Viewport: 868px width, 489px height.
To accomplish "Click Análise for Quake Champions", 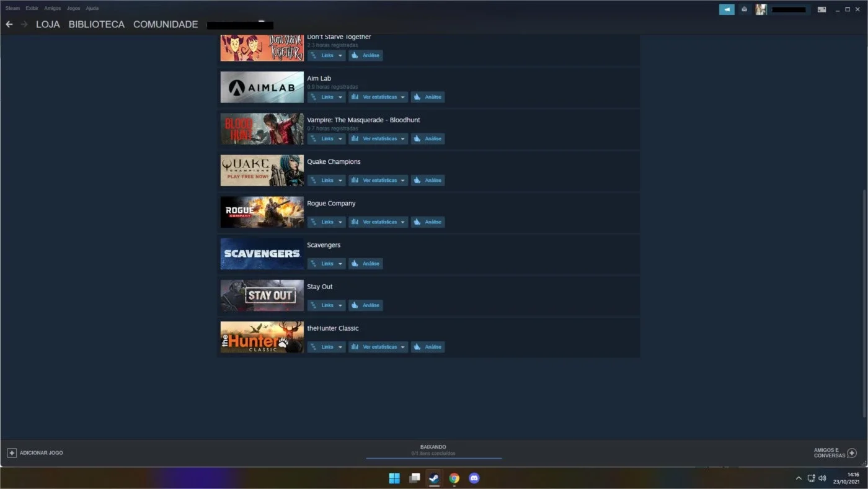I will [x=428, y=180].
